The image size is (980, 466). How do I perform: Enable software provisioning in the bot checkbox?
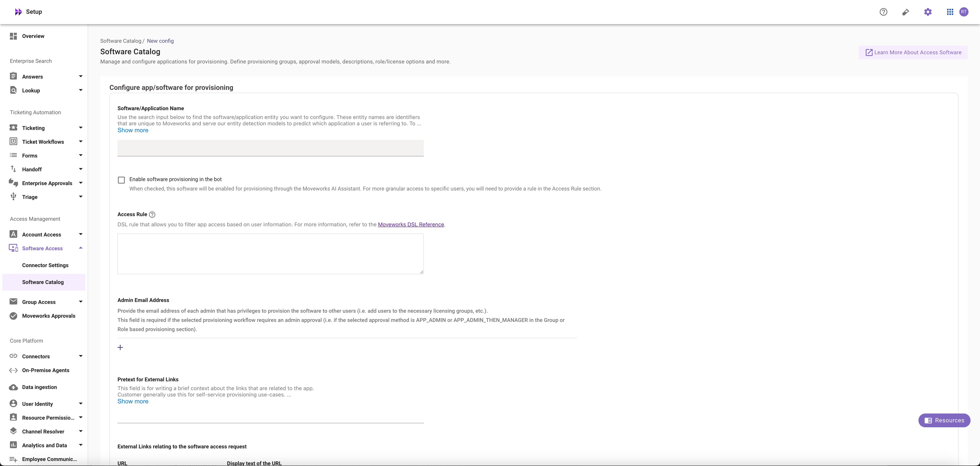[x=121, y=180]
